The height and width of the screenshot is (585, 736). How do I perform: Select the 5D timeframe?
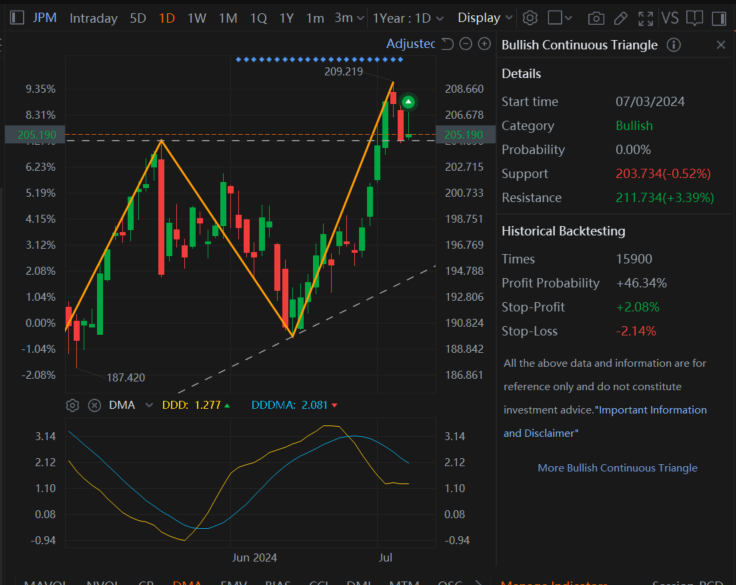point(138,18)
